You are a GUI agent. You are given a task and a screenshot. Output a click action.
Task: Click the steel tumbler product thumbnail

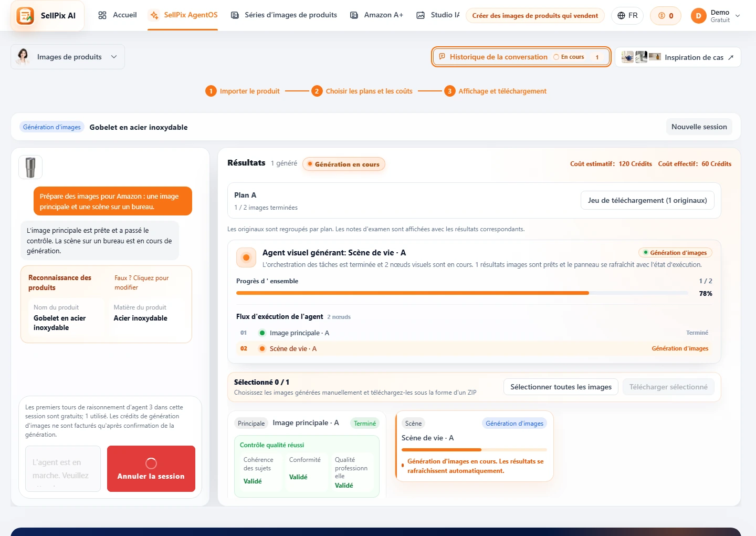30,168
